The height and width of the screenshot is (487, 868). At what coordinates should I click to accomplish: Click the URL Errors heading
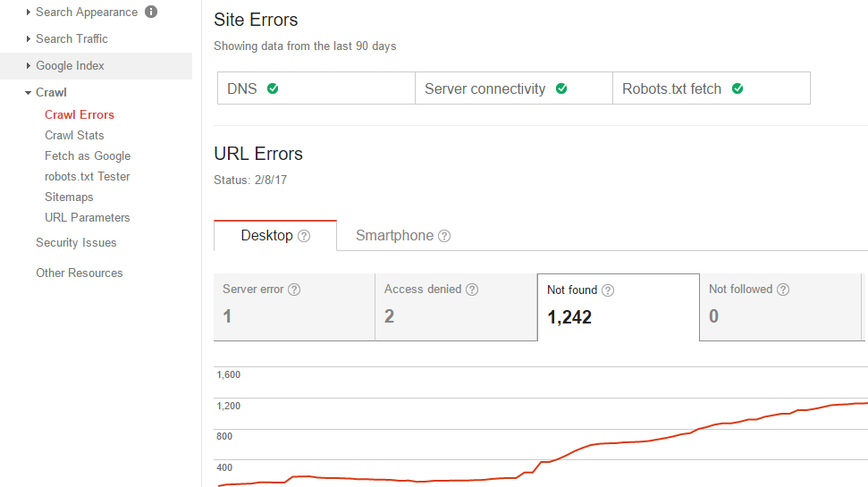(258, 154)
